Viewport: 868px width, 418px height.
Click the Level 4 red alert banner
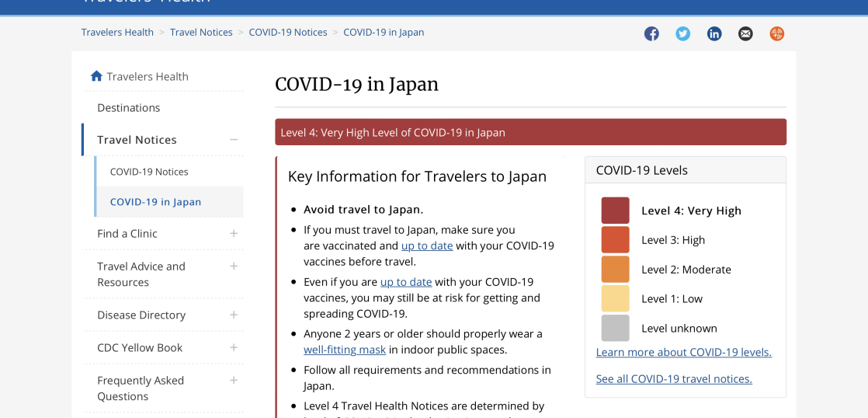pyautogui.click(x=530, y=132)
